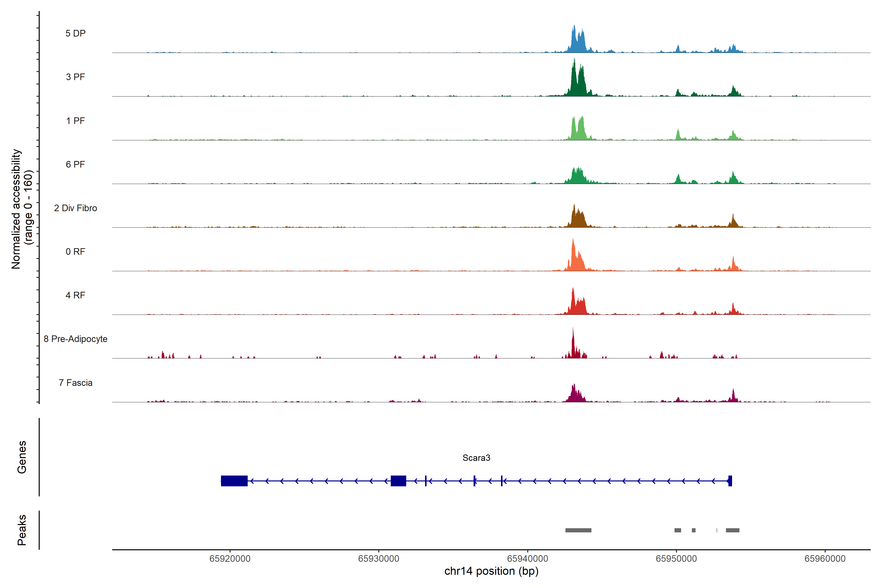The width and height of the screenshot is (882, 588).
Task: Click the 2 Div Fibro label
Action: [x=75, y=208]
